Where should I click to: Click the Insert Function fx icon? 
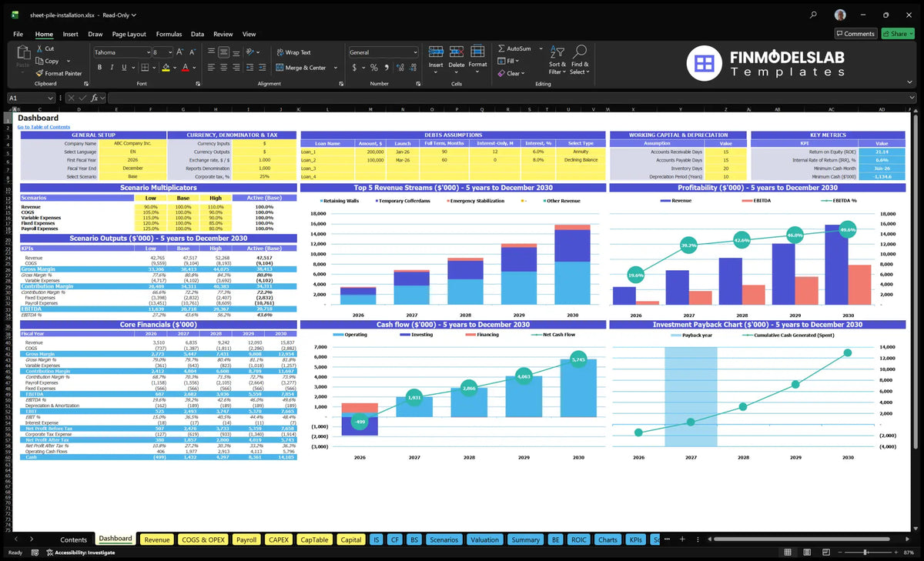coord(94,98)
